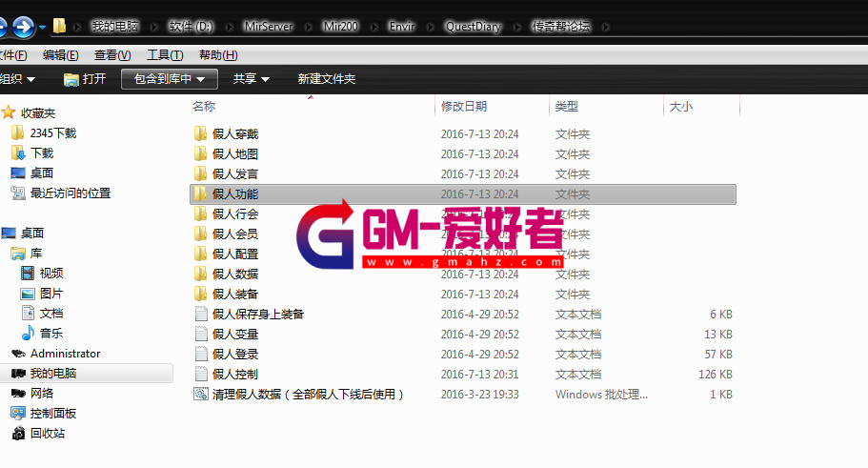The width and height of the screenshot is (868, 468).
Task: Select the 清理假人数据 batch file icon
Action: (200, 395)
